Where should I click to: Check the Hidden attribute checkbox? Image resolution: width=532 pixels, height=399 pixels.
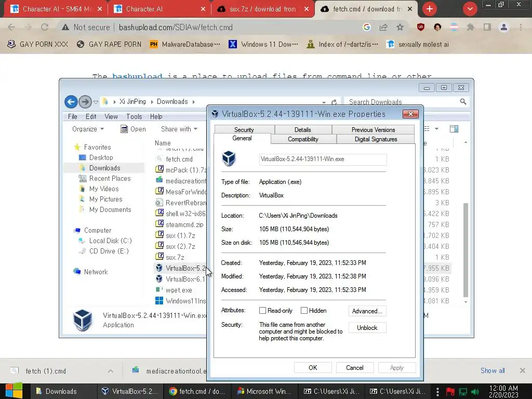304,311
